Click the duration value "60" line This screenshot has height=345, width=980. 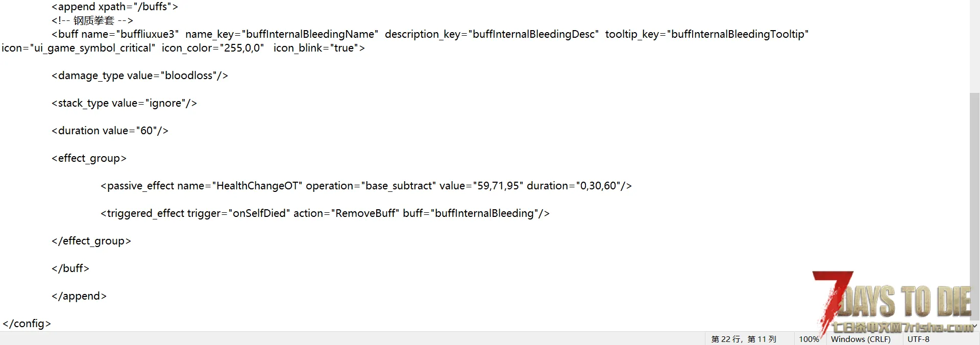pos(110,131)
